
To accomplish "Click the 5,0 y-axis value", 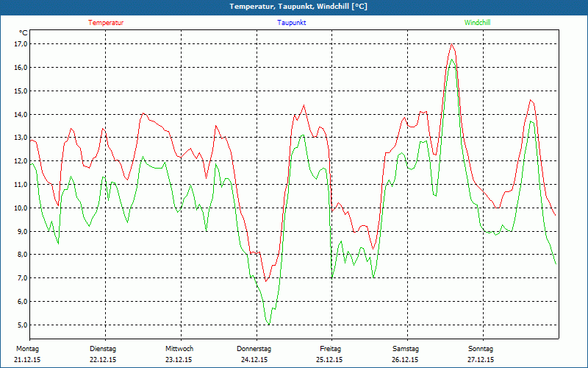I will click(22, 325).
